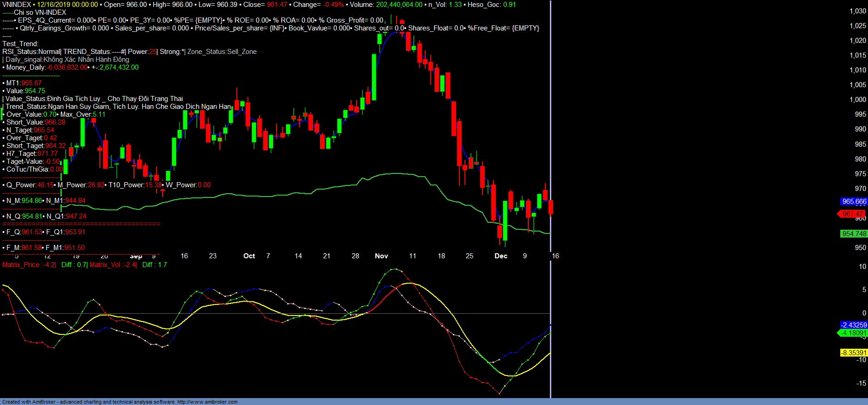Click the Matrix_Price indicator title
Image resolution: width=868 pixels, height=405 pixels.
click(29, 265)
